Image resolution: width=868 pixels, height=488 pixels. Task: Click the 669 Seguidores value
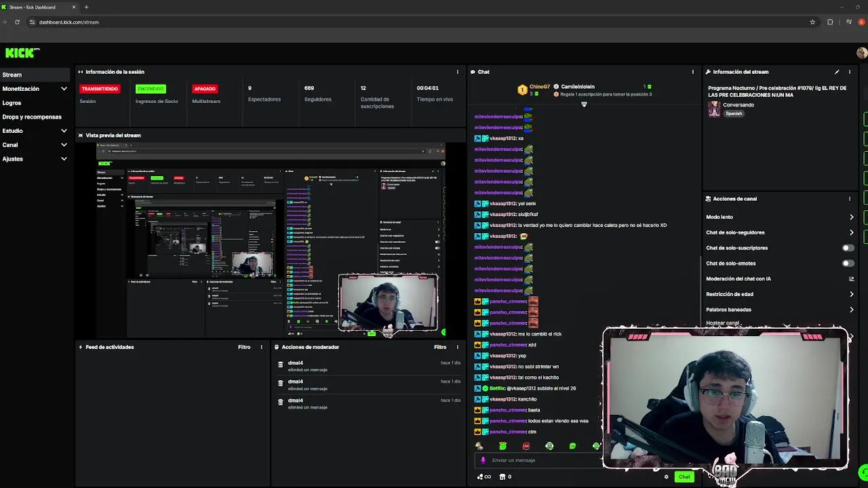(309, 88)
